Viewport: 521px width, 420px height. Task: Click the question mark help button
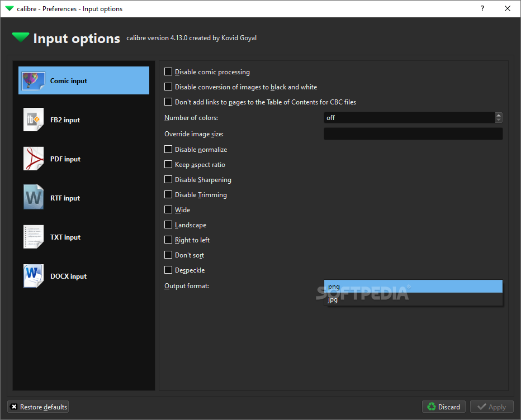(x=482, y=8)
